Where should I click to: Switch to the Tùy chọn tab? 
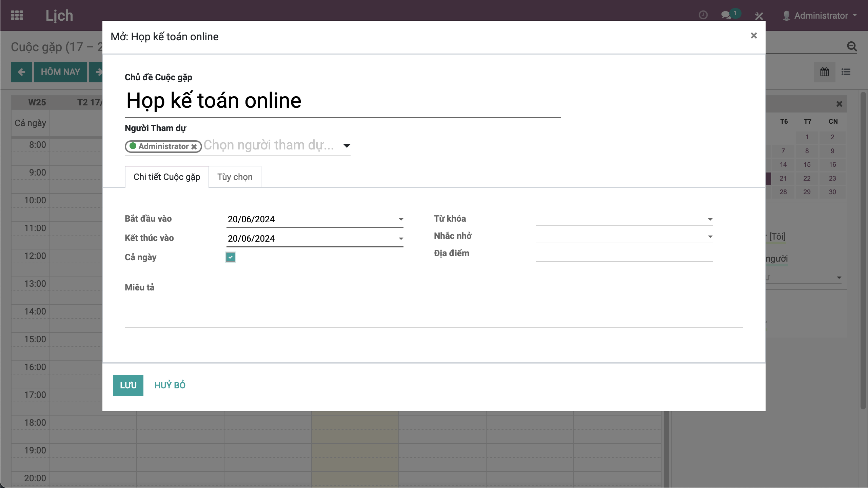coord(235,177)
